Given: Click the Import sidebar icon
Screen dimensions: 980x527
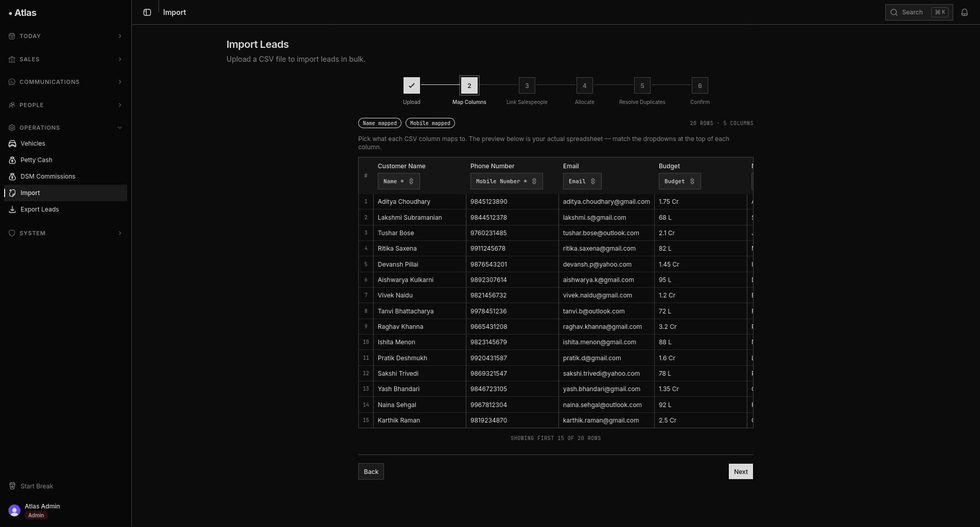Looking at the screenshot, I should pos(12,193).
